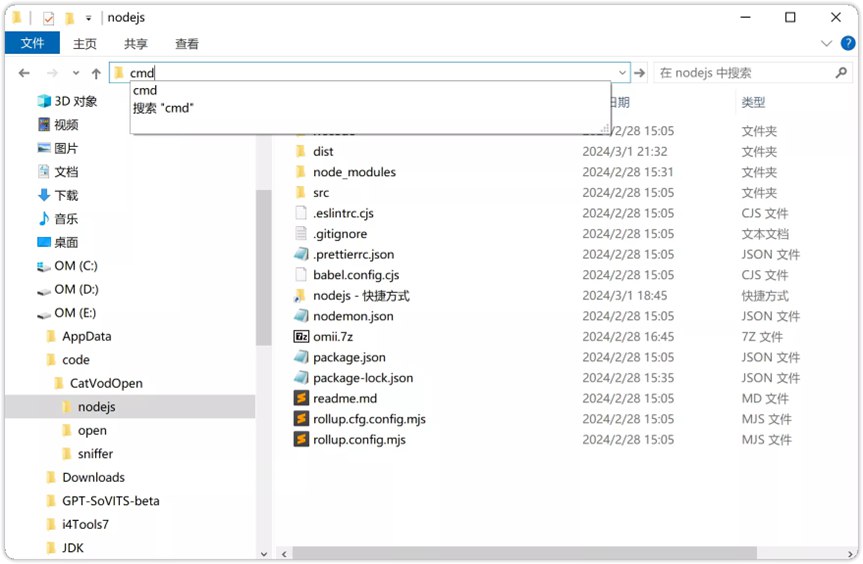This screenshot has width=863, height=564.
Task: Click the horizontal scrollbar in file list
Action: pos(524,554)
